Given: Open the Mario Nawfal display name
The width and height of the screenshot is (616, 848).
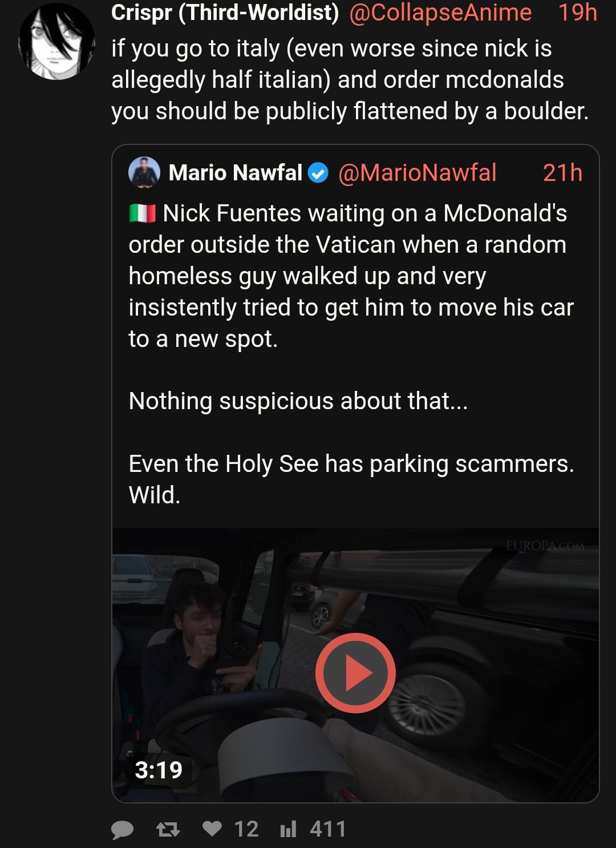Looking at the screenshot, I should (x=235, y=172).
